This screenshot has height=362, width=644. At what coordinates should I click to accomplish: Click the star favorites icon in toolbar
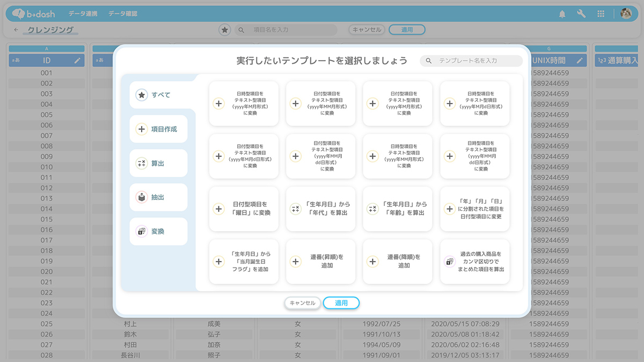225,30
